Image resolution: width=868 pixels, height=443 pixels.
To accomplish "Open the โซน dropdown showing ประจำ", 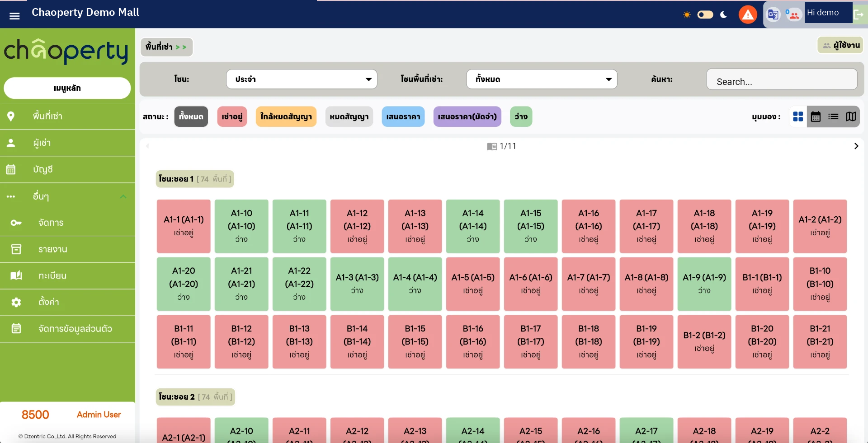I will click(x=302, y=79).
